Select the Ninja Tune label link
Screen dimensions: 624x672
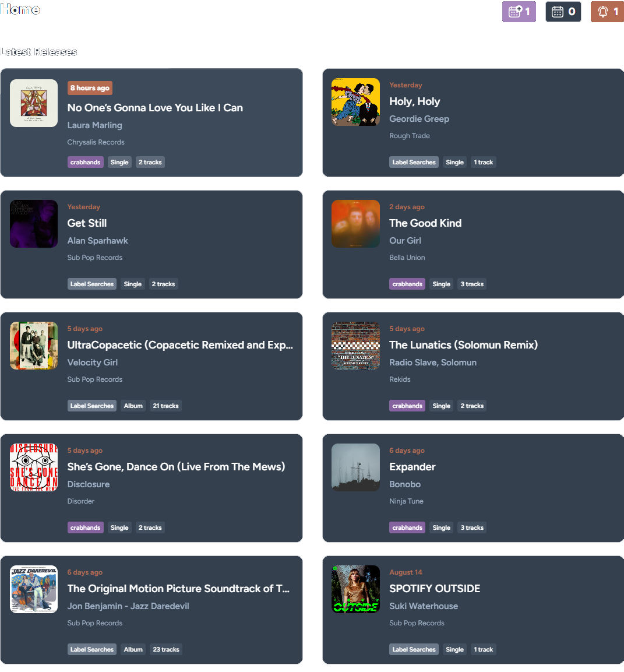(406, 501)
